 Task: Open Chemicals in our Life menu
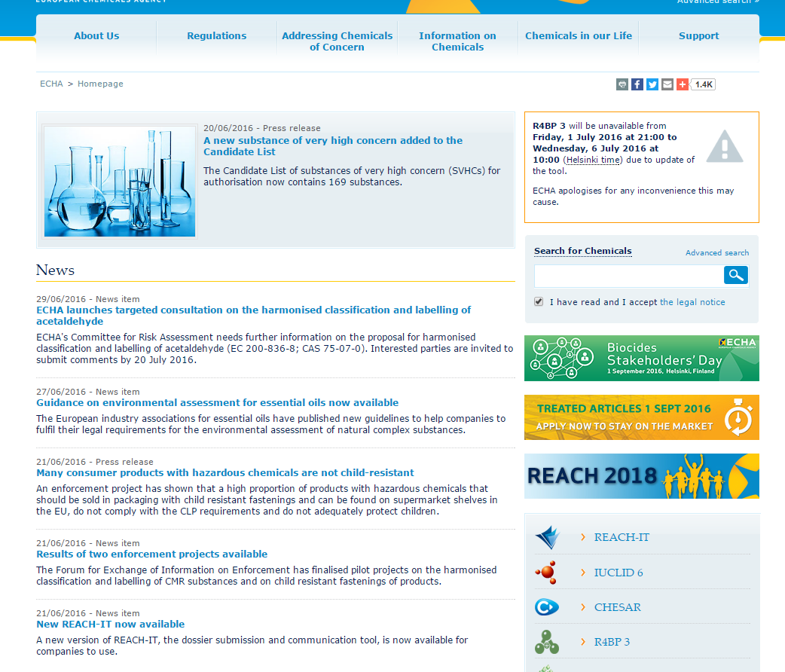click(579, 35)
